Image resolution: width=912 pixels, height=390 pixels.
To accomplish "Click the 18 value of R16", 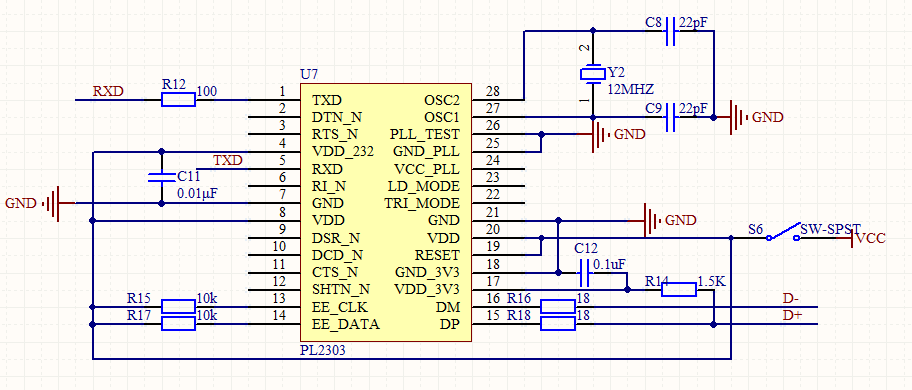I will pyautogui.click(x=583, y=299).
